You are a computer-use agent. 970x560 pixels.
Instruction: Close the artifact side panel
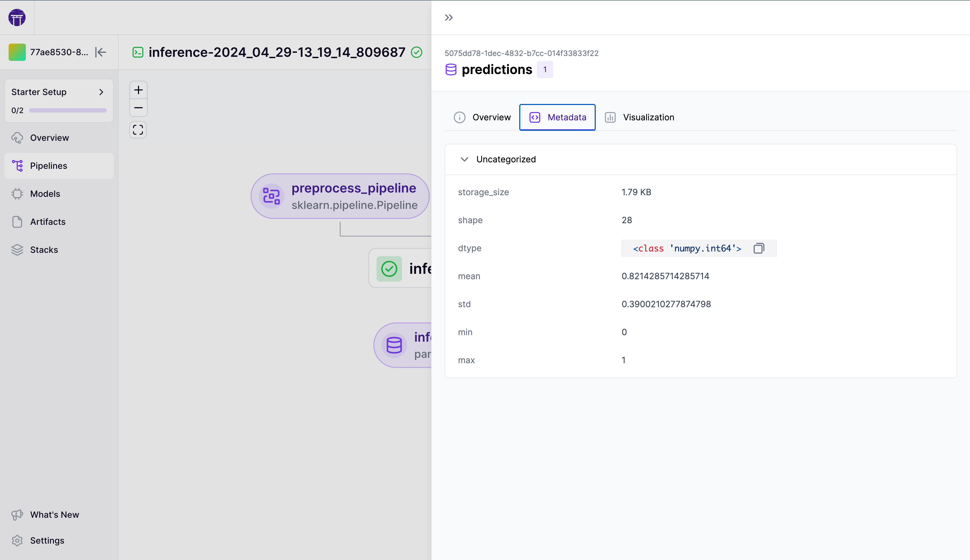click(x=449, y=17)
